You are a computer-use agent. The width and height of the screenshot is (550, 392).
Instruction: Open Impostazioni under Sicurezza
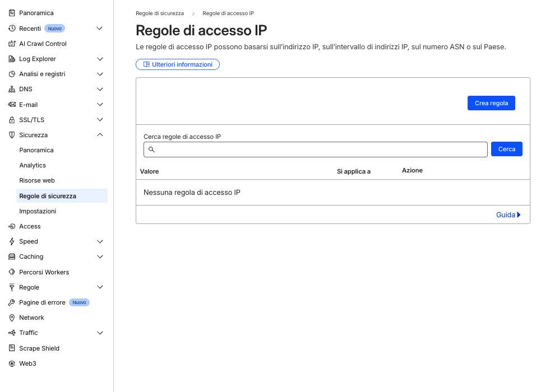[38, 211]
